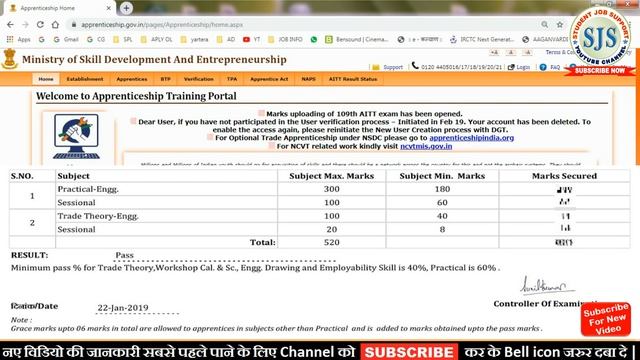Select the Apprenticeship Home browser tab
The width and height of the screenshot is (640, 360).
pyautogui.click(x=59, y=8)
